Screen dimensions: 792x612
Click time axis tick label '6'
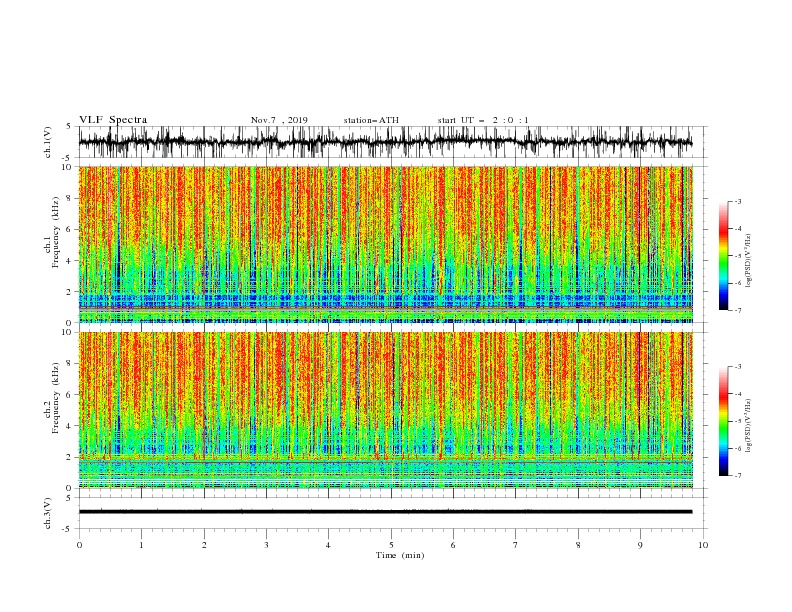coord(453,545)
